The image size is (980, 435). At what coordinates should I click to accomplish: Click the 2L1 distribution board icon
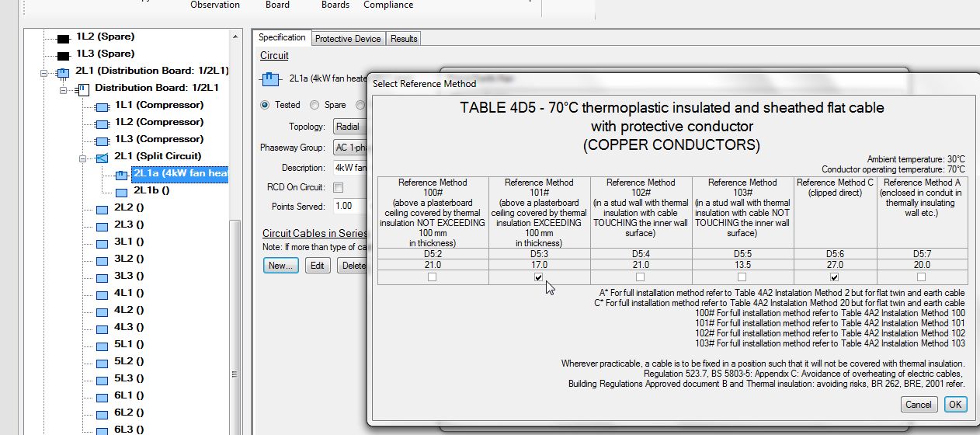pos(63,72)
